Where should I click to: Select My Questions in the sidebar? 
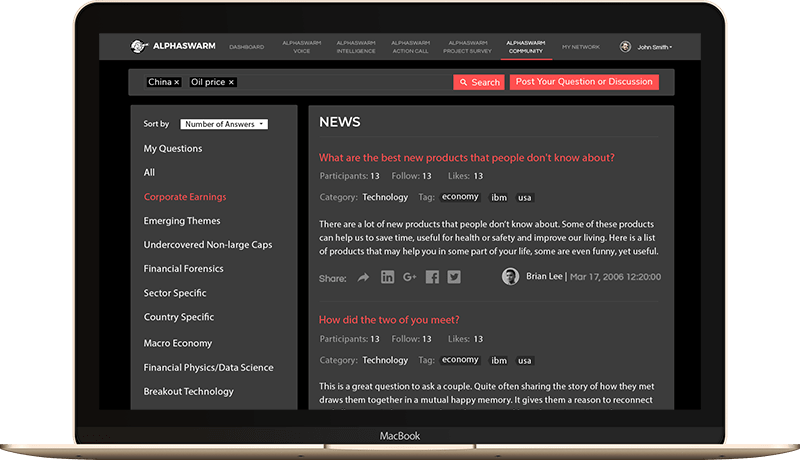[173, 148]
